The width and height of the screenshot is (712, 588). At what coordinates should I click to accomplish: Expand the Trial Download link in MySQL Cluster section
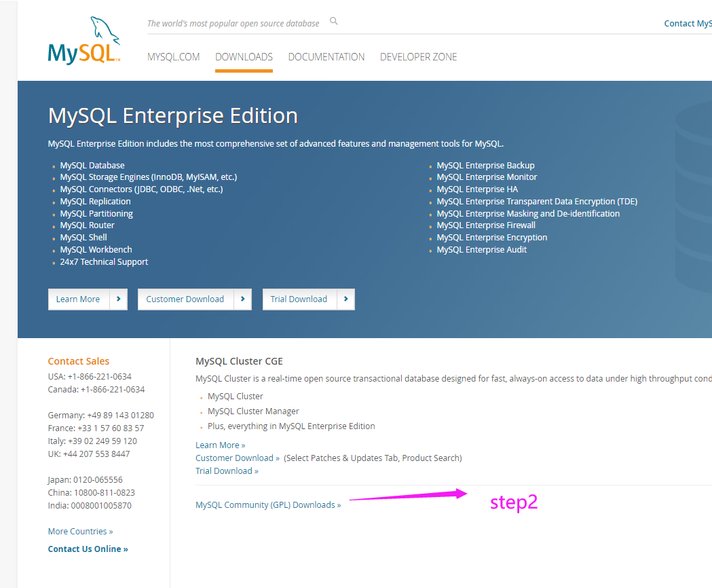click(x=227, y=471)
